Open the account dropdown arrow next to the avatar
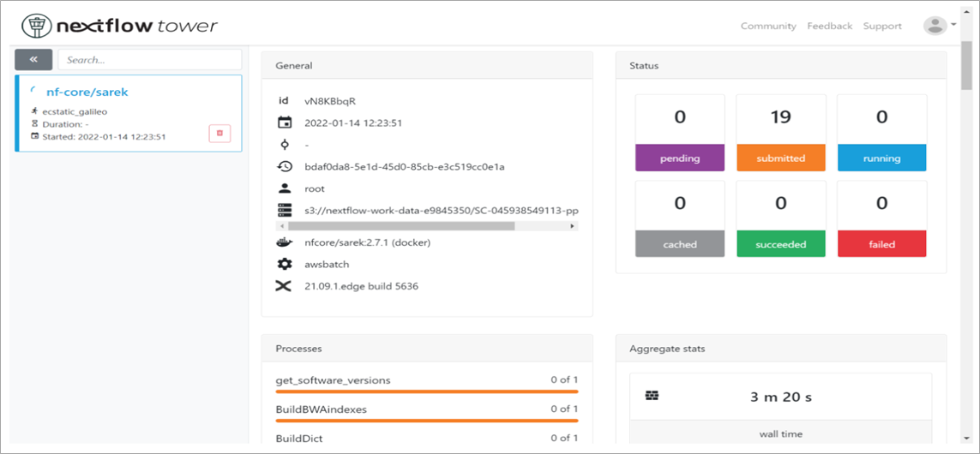 pos(953,25)
